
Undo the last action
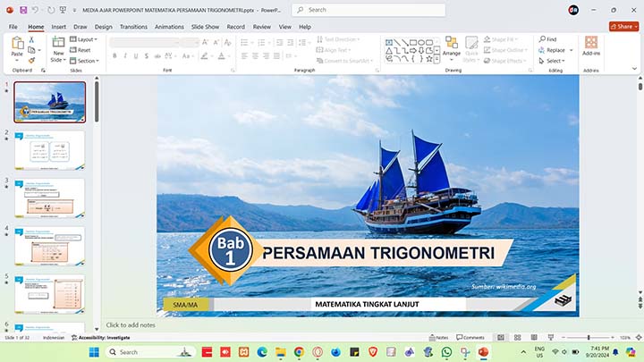(36, 10)
